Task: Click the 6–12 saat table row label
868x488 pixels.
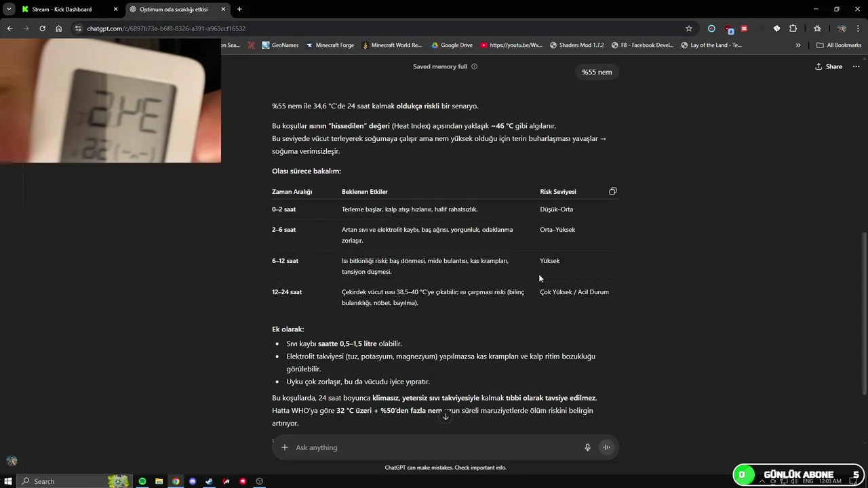Action: point(285,261)
